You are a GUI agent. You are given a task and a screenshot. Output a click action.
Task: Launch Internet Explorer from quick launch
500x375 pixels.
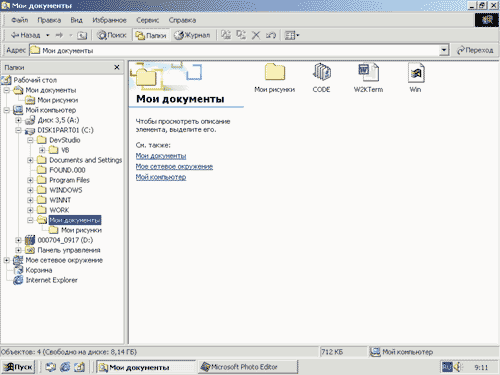point(65,367)
